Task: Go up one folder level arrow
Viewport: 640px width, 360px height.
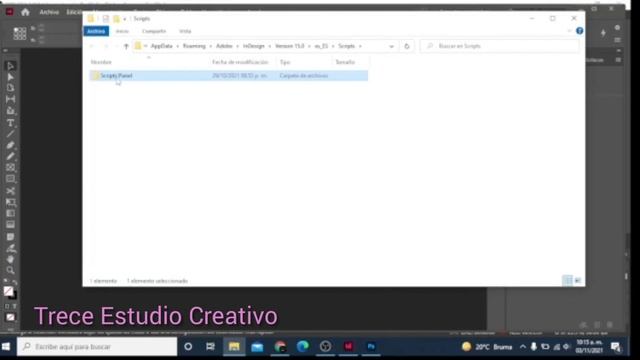Action: 126,46
